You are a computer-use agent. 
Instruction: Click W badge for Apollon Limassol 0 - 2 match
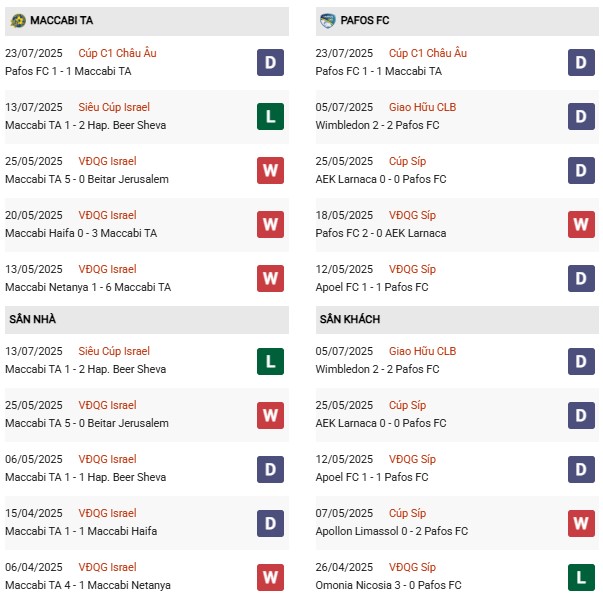581,522
